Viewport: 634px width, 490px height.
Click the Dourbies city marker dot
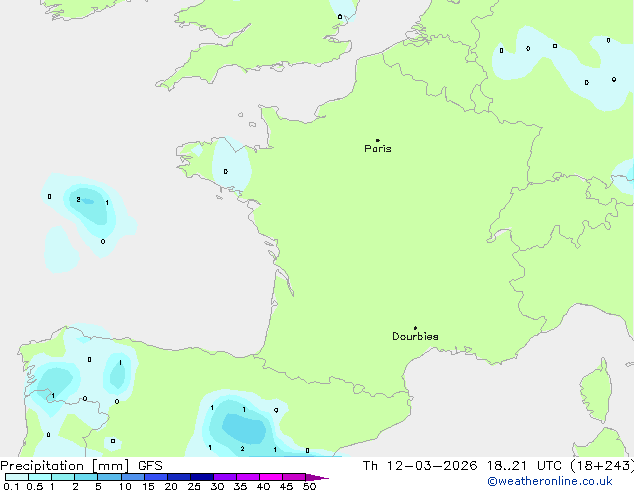click(x=415, y=328)
